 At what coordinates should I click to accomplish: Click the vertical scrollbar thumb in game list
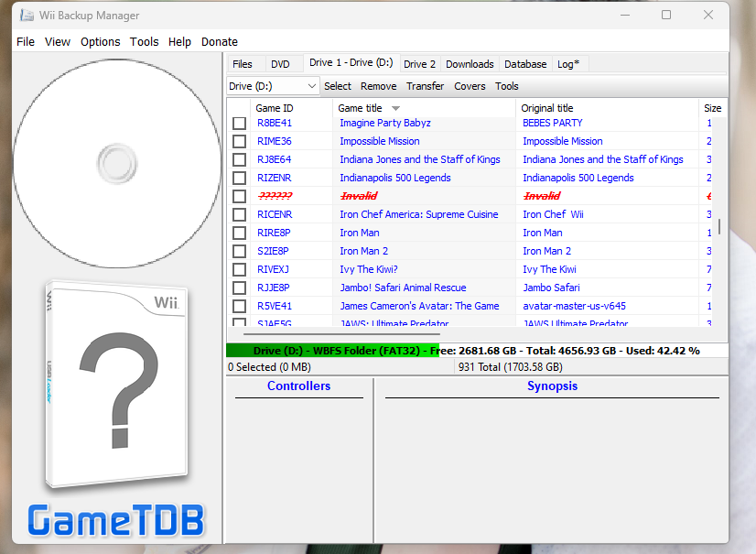719,226
